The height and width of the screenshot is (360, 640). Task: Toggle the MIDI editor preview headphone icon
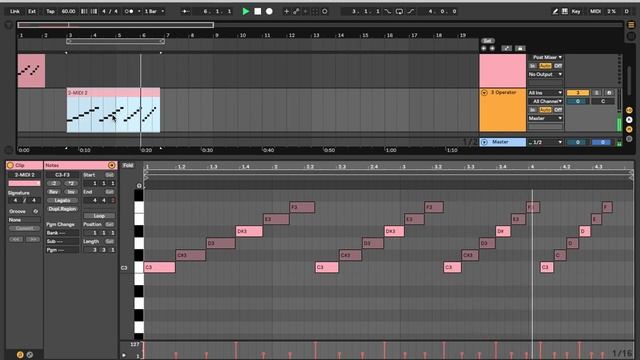pyautogui.click(x=139, y=186)
